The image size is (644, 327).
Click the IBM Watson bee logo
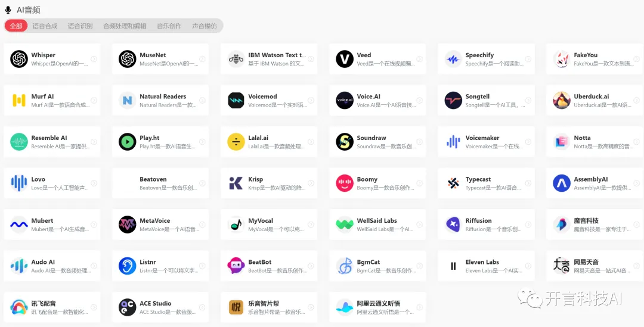point(236,59)
